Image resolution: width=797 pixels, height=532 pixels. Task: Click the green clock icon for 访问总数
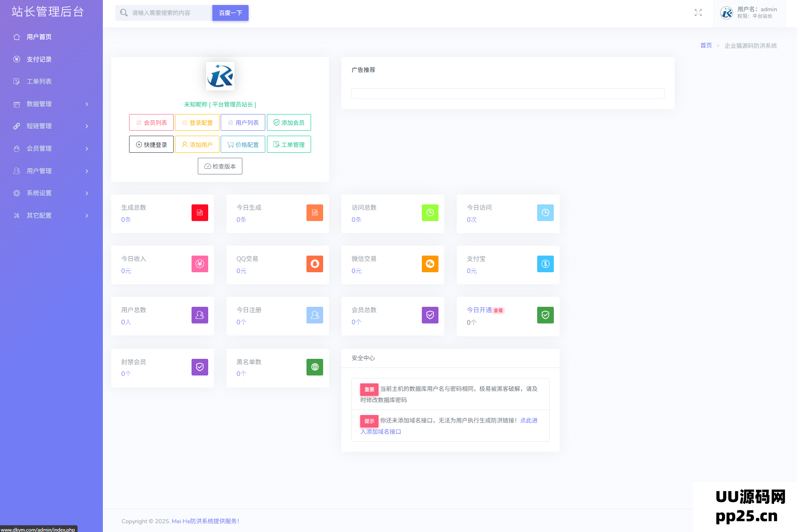430,213
